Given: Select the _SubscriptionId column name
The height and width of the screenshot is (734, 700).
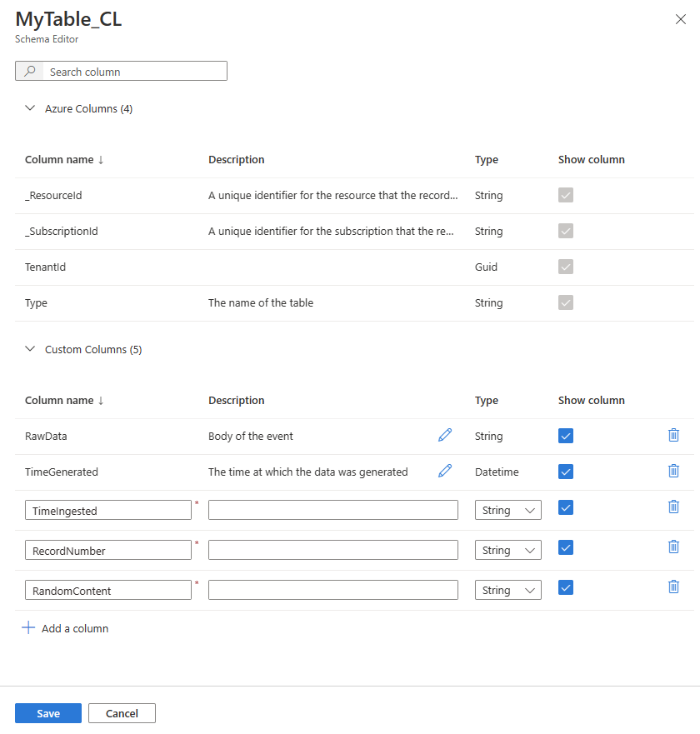Looking at the screenshot, I should [x=62, y=232].
